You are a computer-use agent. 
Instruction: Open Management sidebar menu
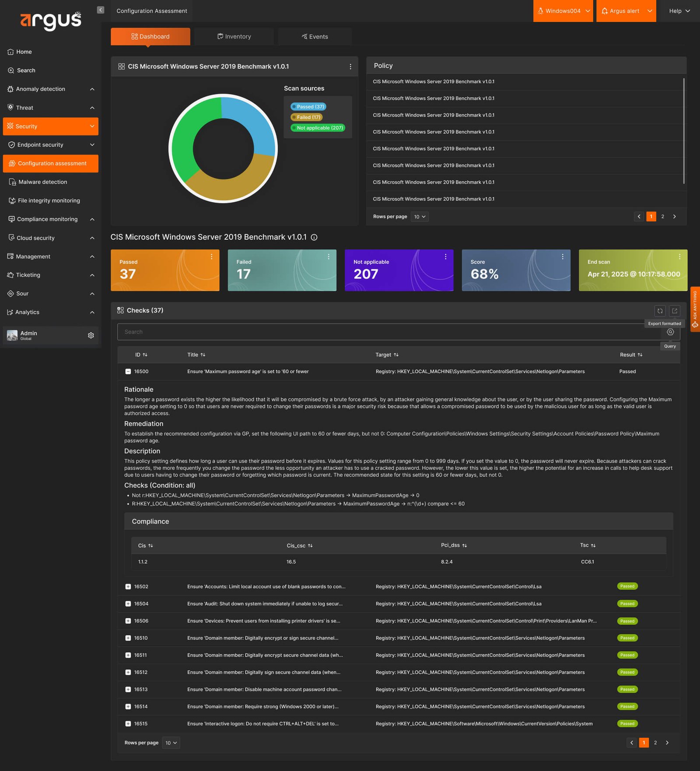[51, 256]
